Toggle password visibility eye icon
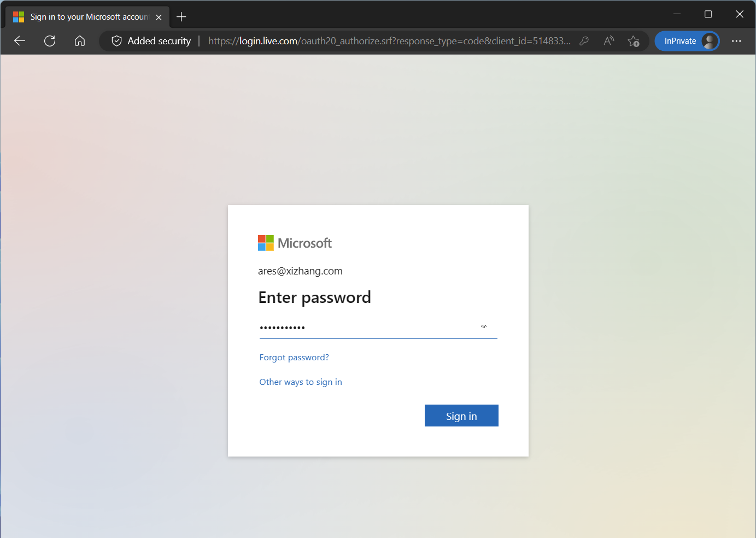The width and height of the screenshot is (756, 538). (484, 327)
